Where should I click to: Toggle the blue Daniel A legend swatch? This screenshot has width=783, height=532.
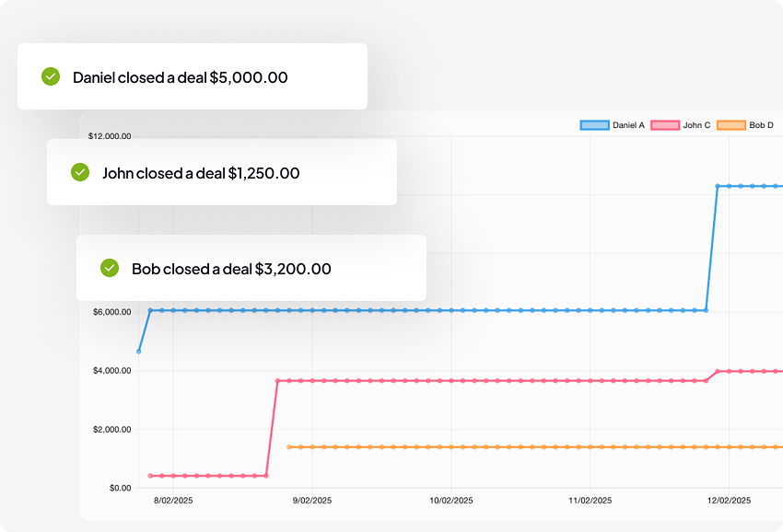pyautogui.click(x=594, y=125)
